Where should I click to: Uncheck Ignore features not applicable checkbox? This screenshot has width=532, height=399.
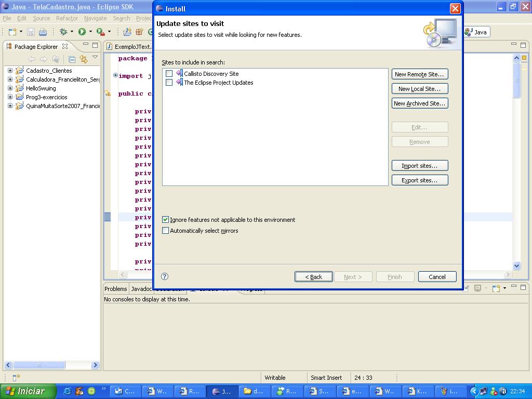point(165,220)
